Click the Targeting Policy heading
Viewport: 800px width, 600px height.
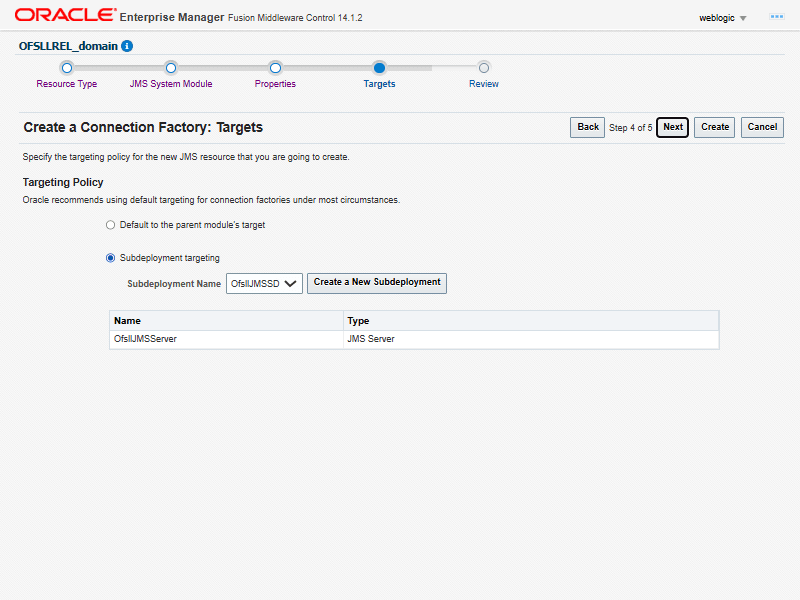tap(63, 182)
